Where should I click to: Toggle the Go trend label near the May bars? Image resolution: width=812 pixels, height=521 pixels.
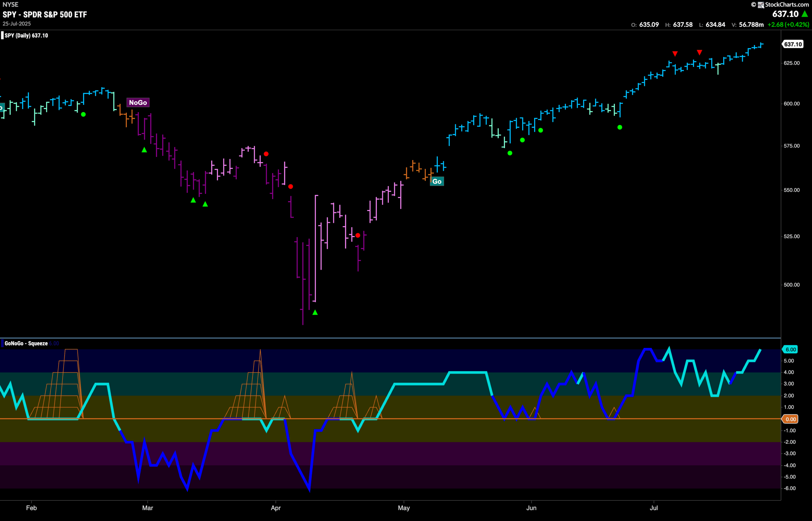pos(437,182)
